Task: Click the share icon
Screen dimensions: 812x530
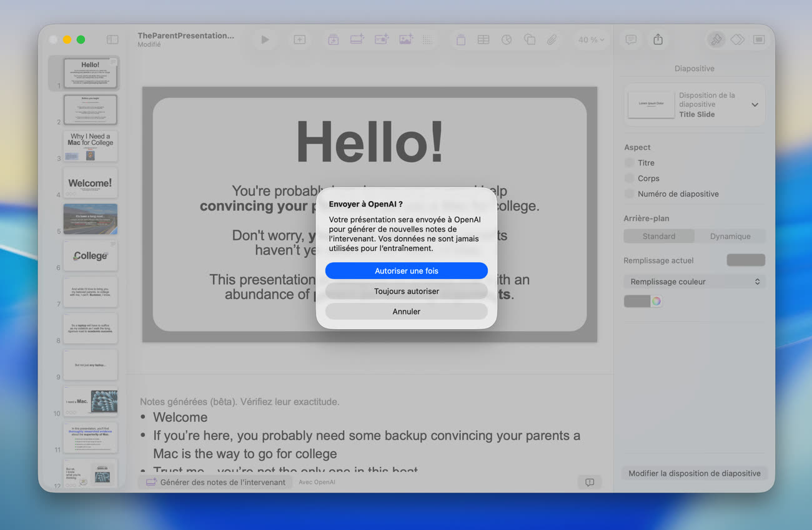Action: pos(658,39)
